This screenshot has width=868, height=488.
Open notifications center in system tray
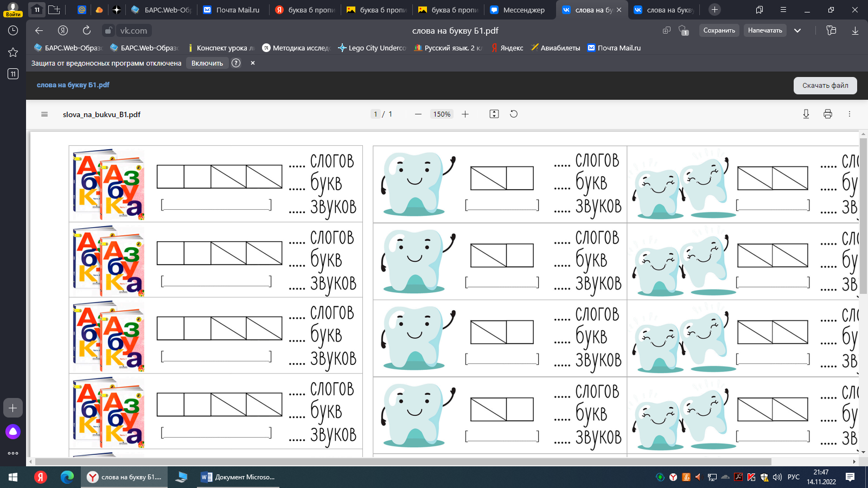(850, 477)
